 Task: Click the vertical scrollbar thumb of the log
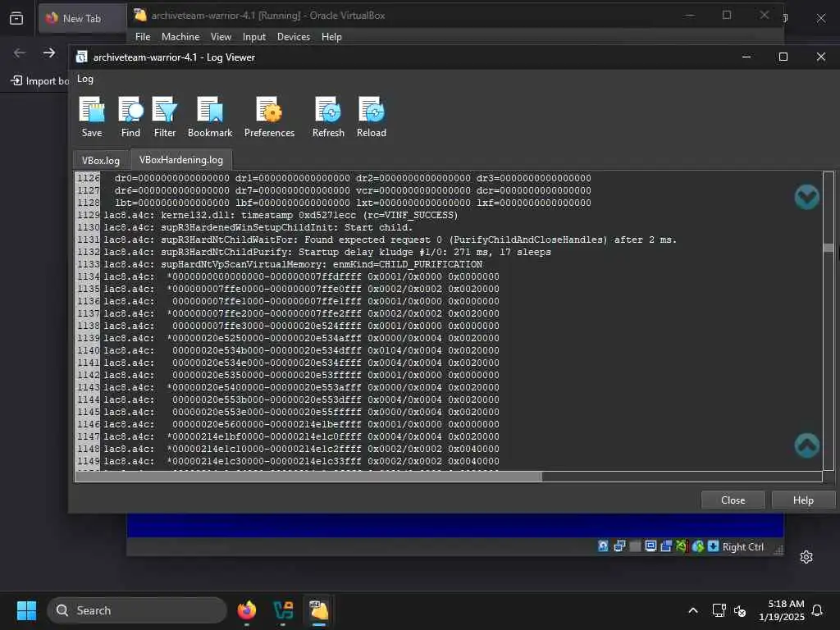click(x=829, y=248)
